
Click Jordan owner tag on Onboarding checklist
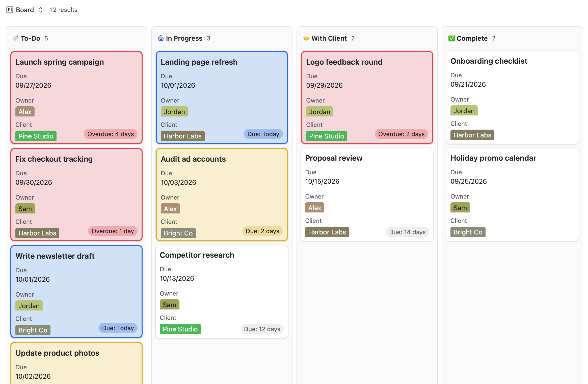click(x=464, y=111)
